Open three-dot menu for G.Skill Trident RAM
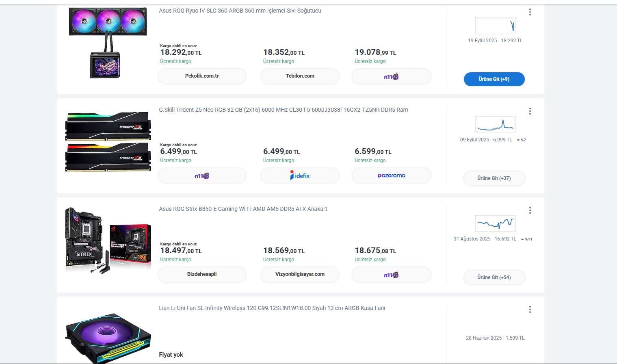The width and height of the screenshot is (617, 364). pos(530,111)
